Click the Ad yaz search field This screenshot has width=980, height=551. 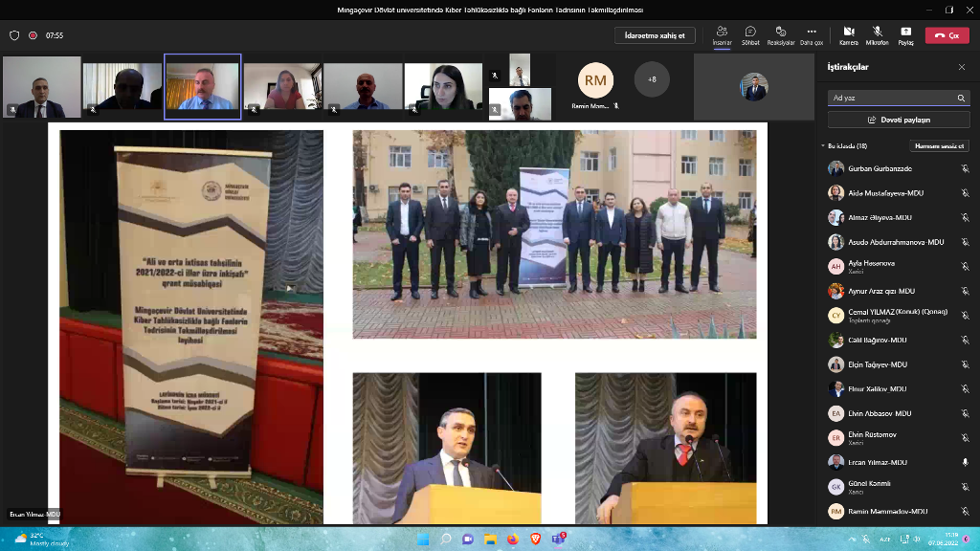pyautogui.click(x=890, y=98)
